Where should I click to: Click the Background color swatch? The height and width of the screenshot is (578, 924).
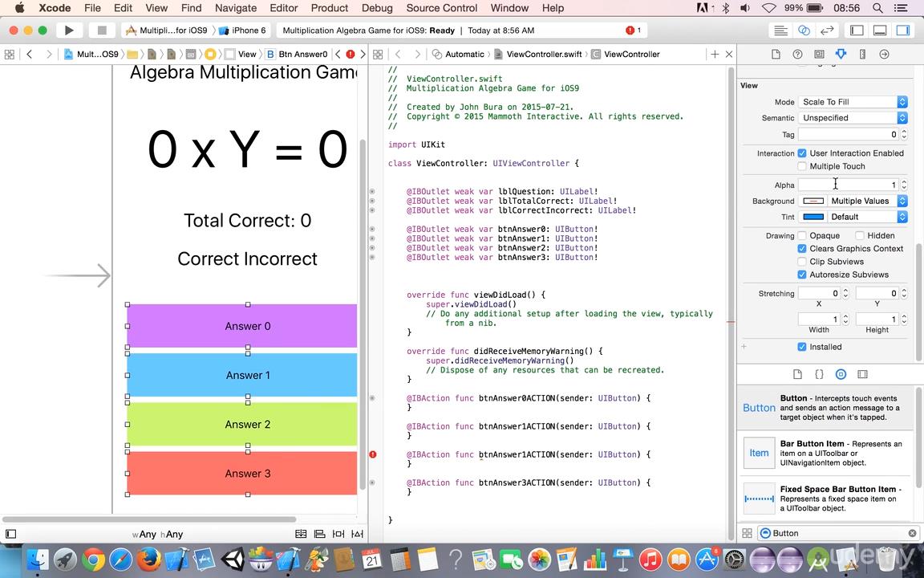(x=814, y=201)
